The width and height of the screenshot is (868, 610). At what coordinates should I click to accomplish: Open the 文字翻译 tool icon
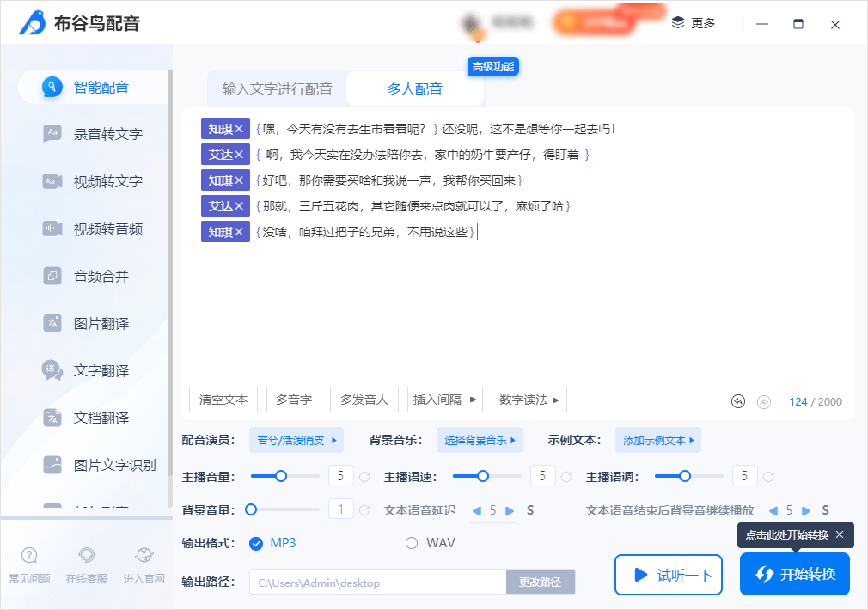[x=52, y=370]
